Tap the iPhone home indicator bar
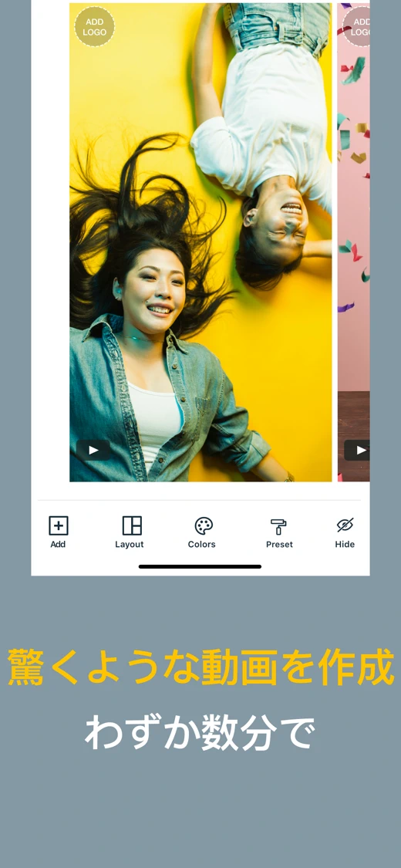Viewport: 401px width, 868px height. (200, 566)
